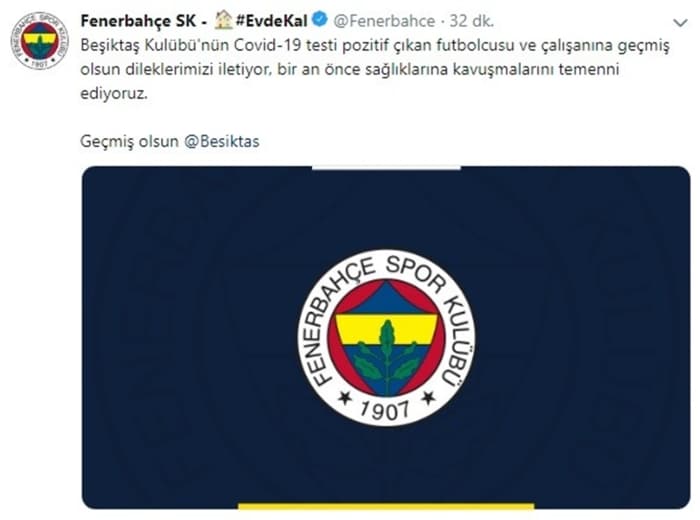Click the left star beside 1907 on crest

coord(345,397)
